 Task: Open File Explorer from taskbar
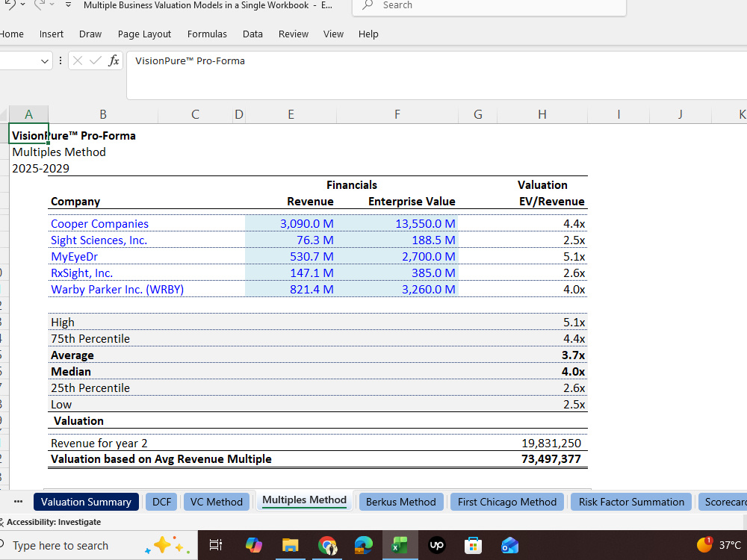point(290,545)
